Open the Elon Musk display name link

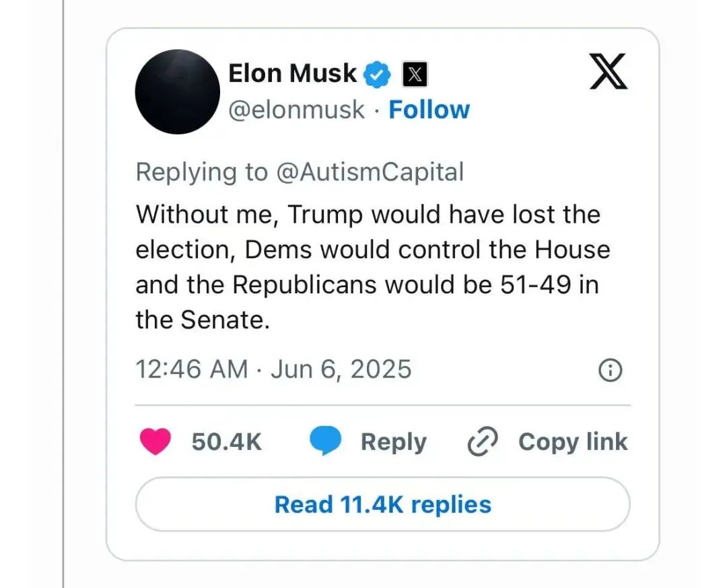(x=292, y=73)
